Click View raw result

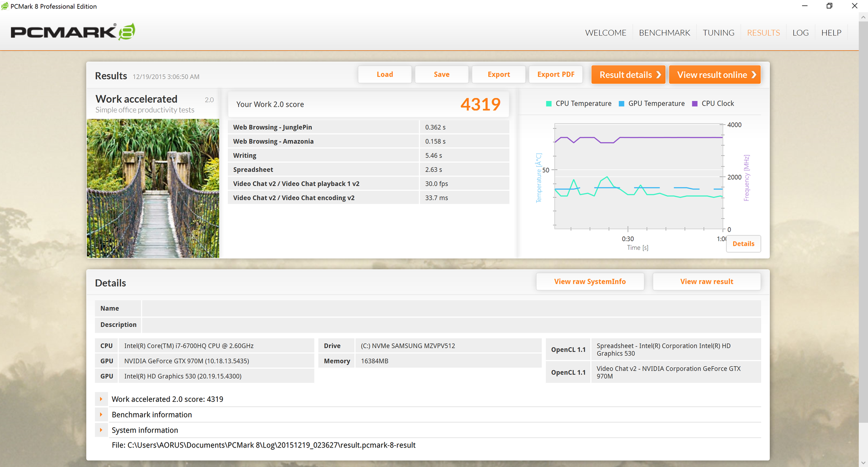click(707, 281)
